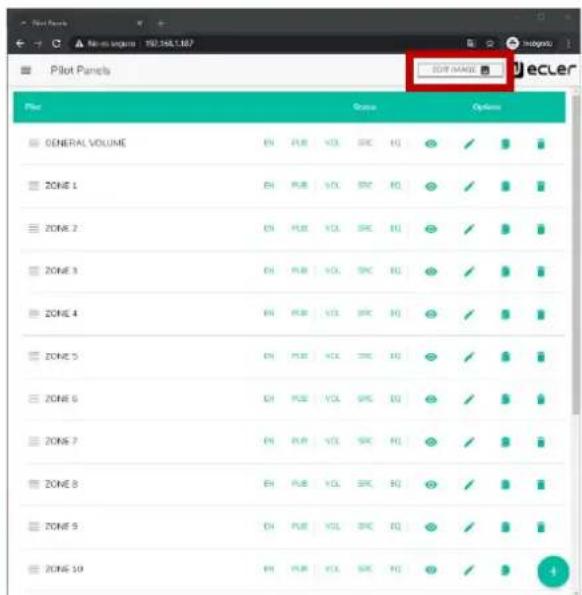The image size is (582, 595).
Task: Toggle visibility eye for ZONE 7
Action: [x=431, y=442]
